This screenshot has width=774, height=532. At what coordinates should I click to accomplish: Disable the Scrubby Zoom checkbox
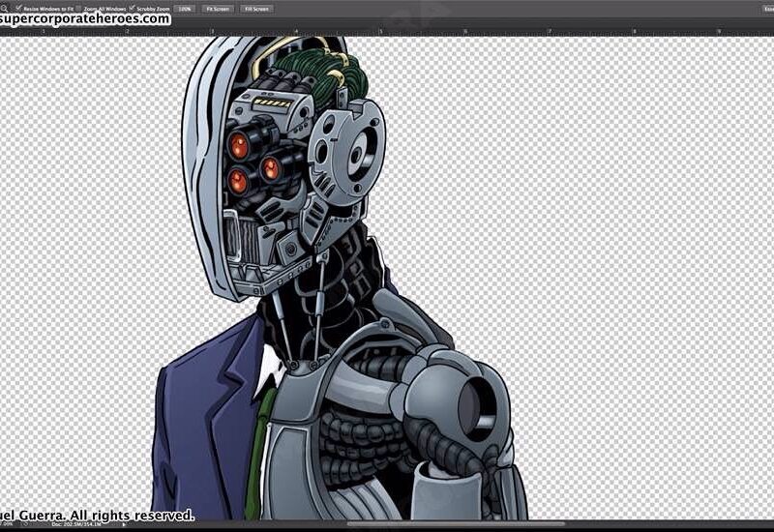132,8
